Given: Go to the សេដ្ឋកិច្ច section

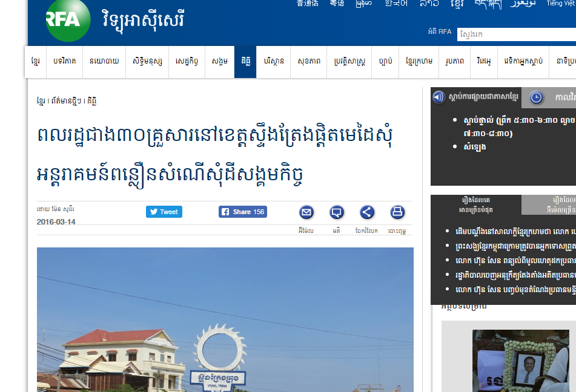Looking at the screenshot, I should [x=187, y=62].
